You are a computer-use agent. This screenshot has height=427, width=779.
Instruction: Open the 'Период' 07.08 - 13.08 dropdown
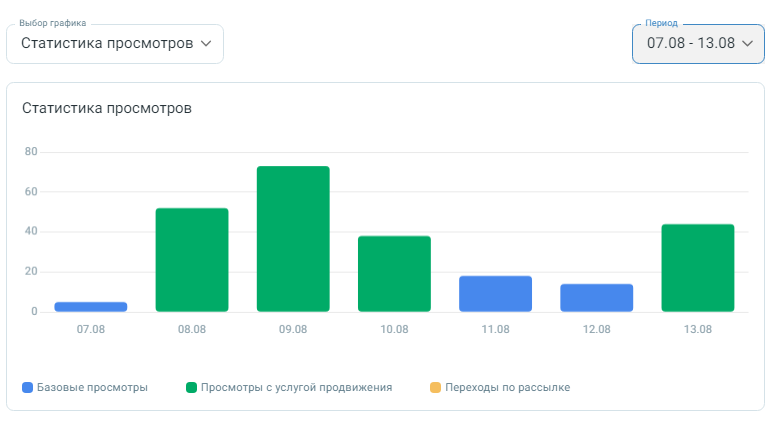(698, 44)
